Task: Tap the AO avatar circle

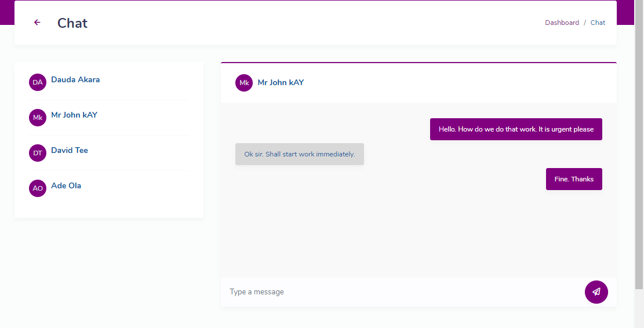Action: click(x=38, y=188)
